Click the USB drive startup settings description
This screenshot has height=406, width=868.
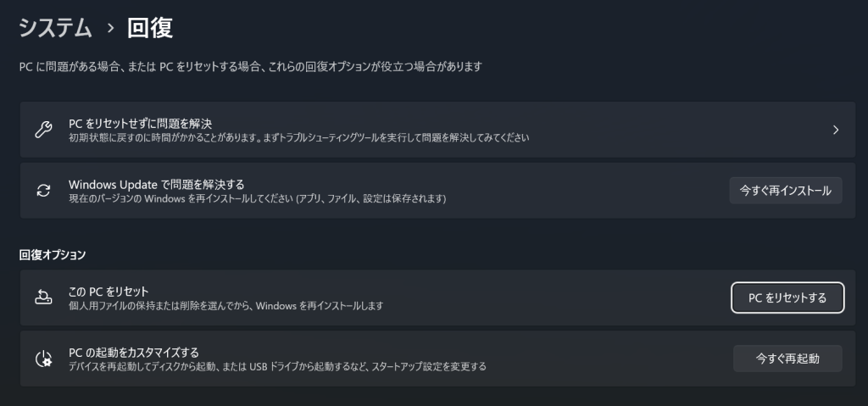277,366
